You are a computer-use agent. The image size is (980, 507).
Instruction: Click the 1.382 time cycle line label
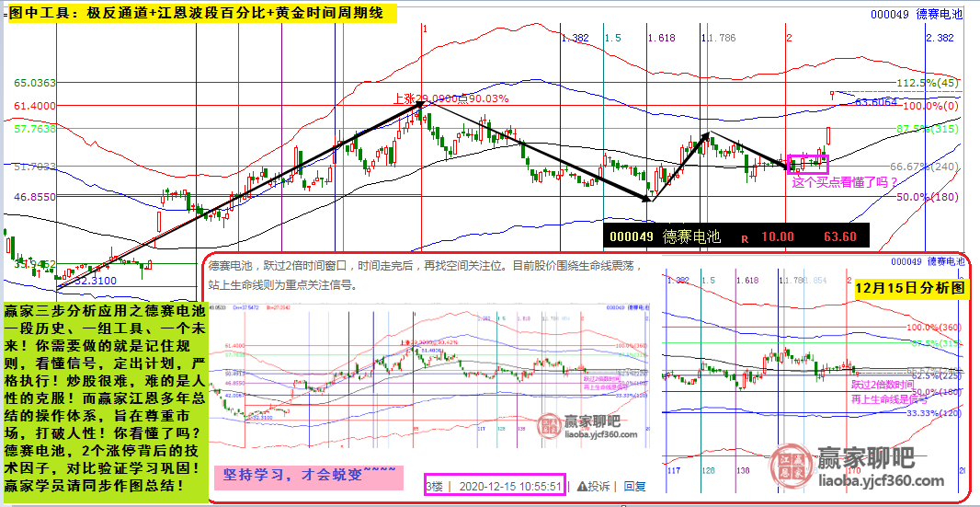pyautogui.click(x=575, y=38)
